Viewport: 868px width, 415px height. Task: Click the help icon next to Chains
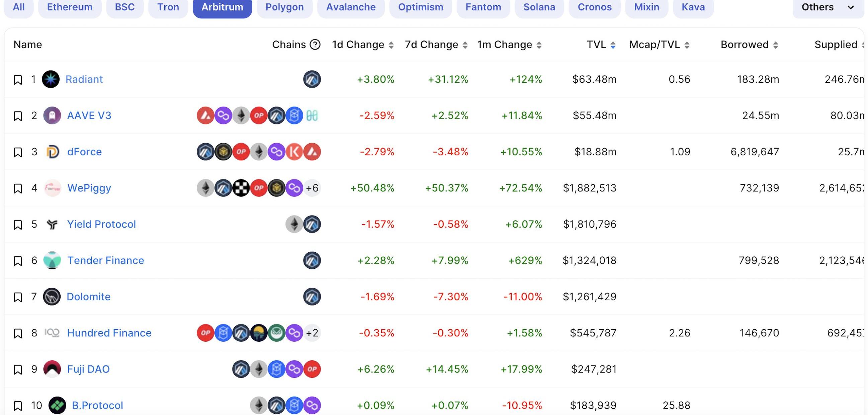[315, 45]
